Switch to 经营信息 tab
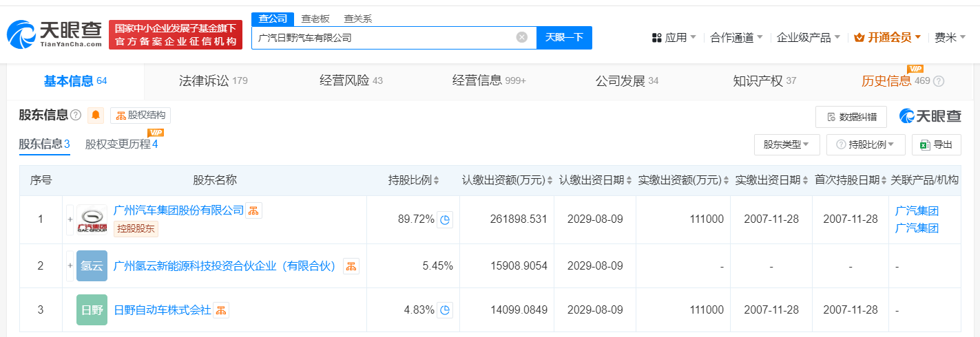 (489, 81)
